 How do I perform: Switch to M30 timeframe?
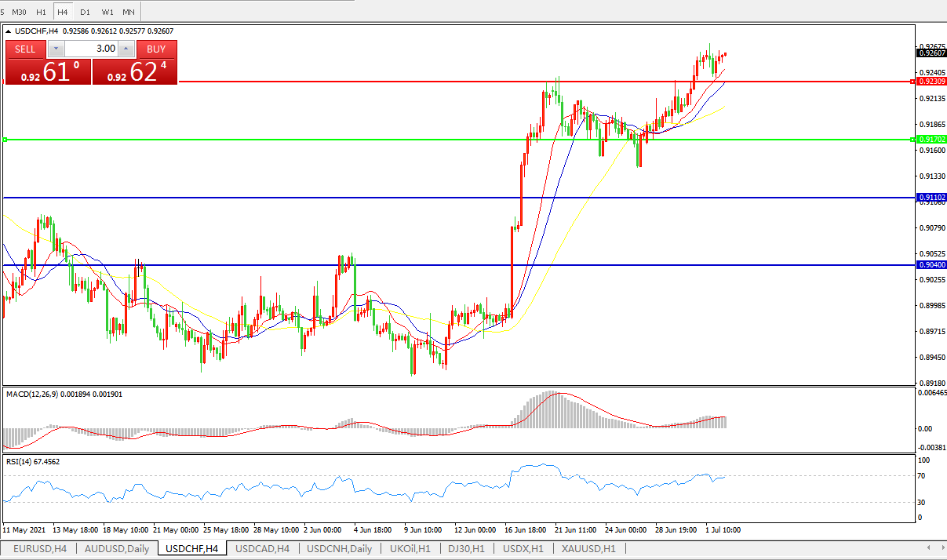point(20,12)
